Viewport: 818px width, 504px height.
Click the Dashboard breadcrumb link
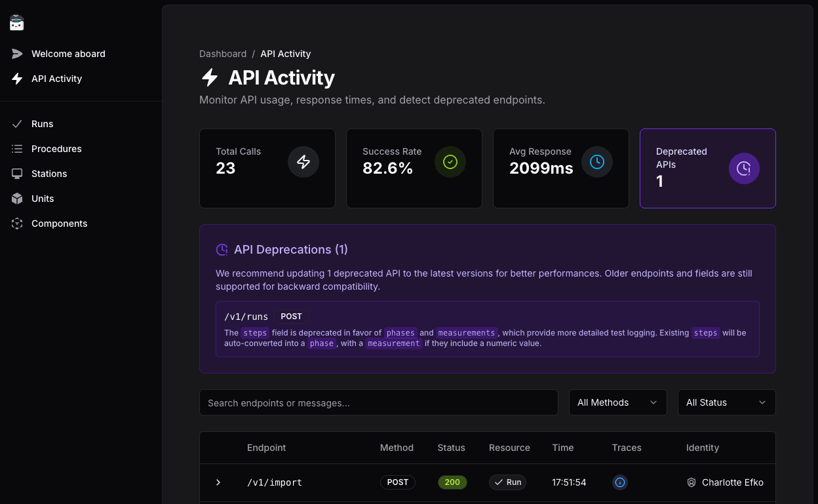pyautogui.click(x=223, y=54)
